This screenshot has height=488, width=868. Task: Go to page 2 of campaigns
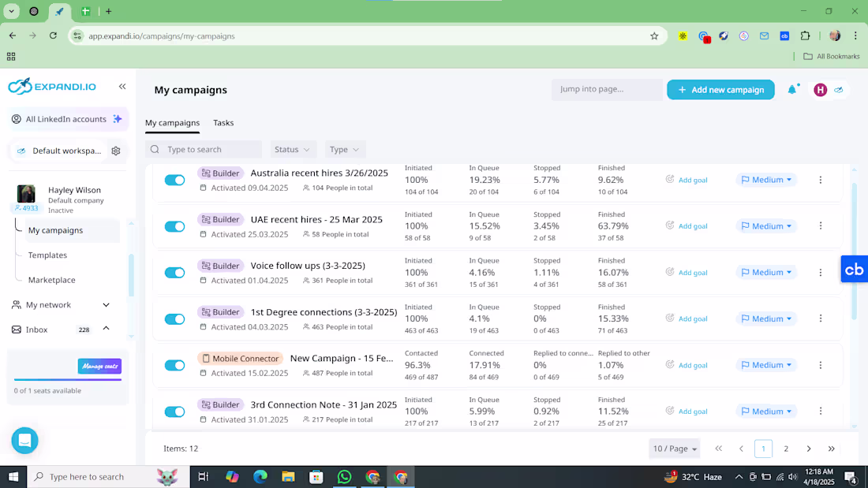(x=785, y=449)
